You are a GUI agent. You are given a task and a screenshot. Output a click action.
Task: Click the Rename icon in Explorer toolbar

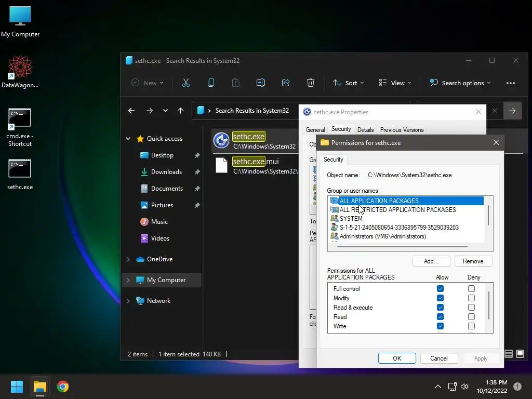coord(261,83)
